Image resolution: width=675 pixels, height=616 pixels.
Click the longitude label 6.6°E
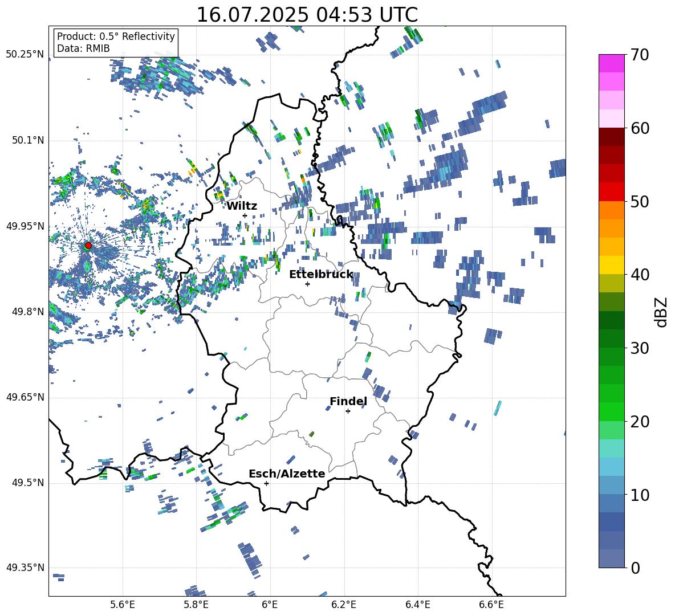pyautogui.click(x=491, y=605)
